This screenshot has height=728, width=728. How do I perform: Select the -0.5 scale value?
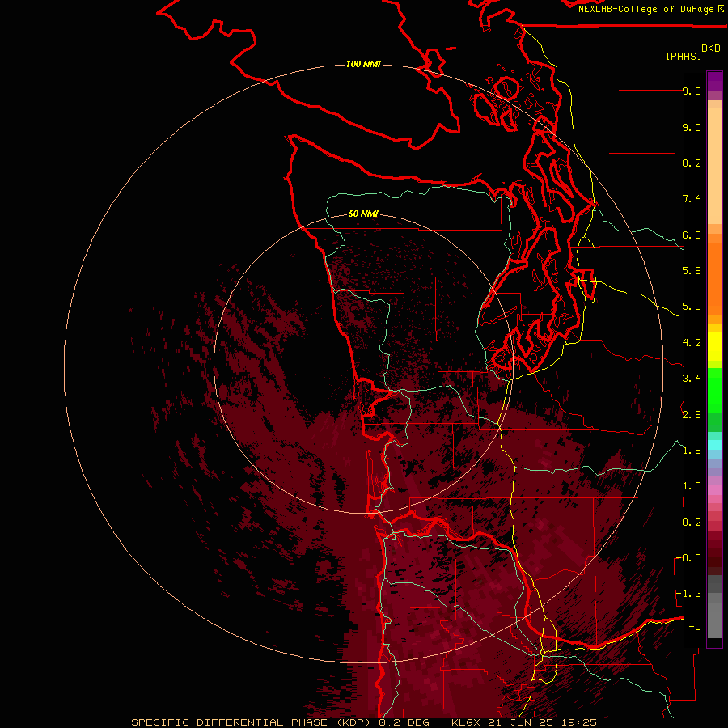(x=688, y=558)
